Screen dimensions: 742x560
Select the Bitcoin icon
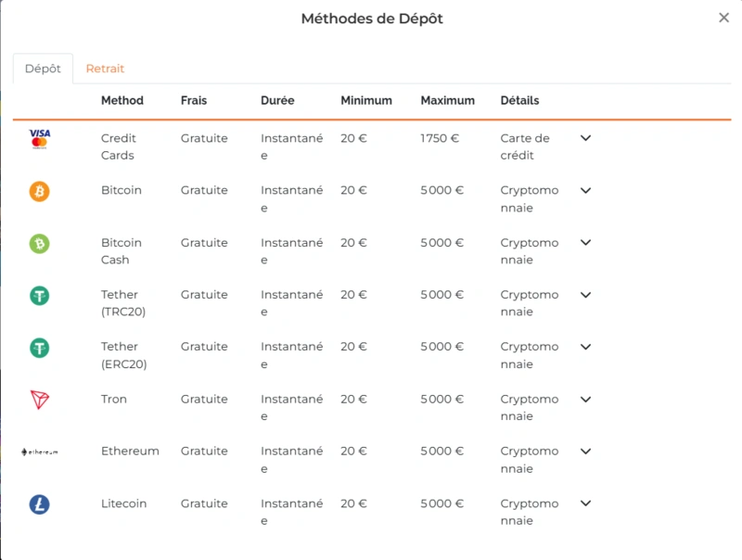(x=38, y=192)
